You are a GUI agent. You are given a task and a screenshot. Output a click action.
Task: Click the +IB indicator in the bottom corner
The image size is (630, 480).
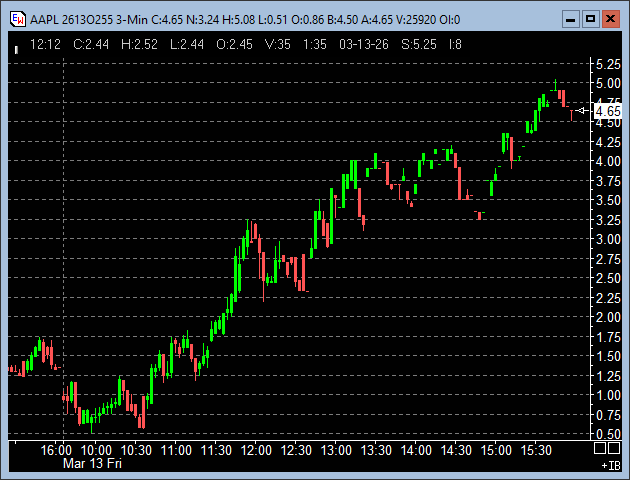[x=611, y=466]
